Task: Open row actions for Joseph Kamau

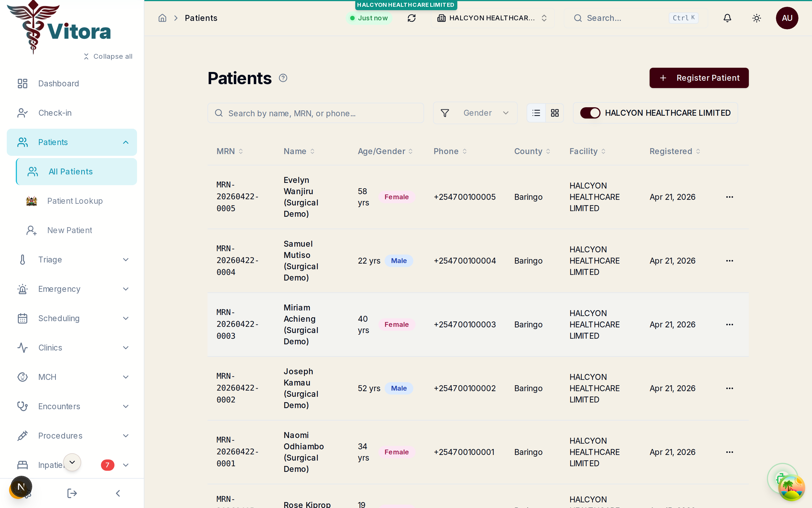Action: (729, 388)
